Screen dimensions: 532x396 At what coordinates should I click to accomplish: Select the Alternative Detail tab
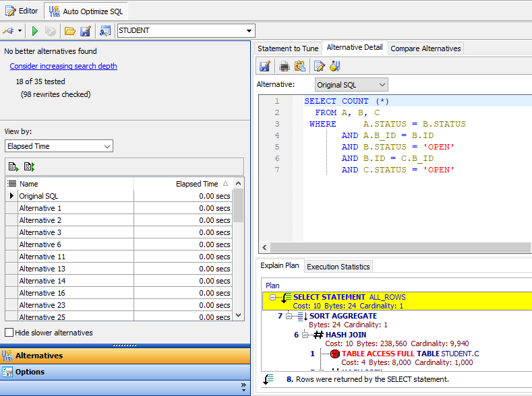pyautogui.click(x=355, y=47)
